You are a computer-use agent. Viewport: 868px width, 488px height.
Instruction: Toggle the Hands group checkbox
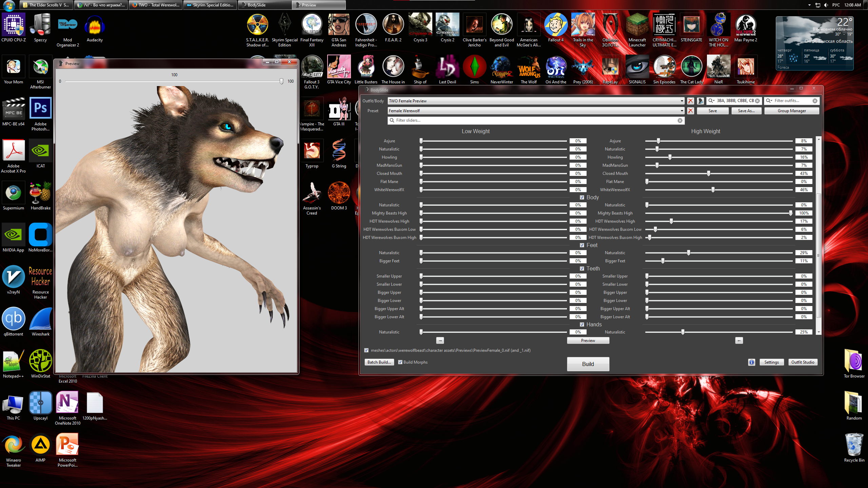tap(582, 325)
